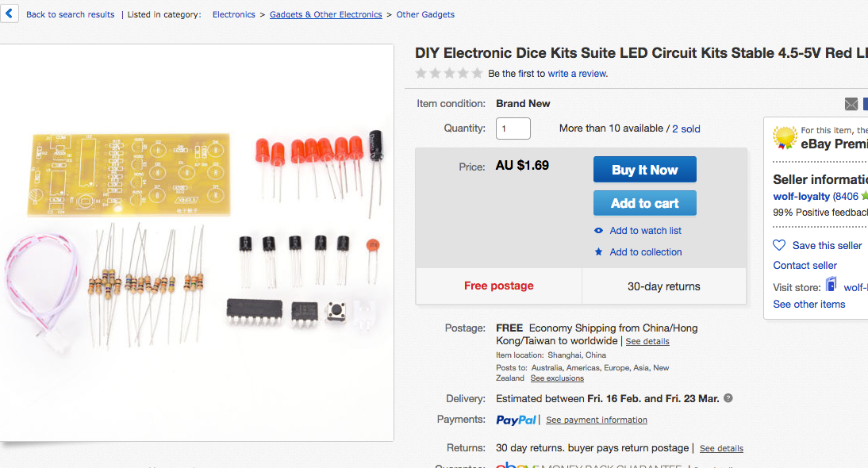Click the PayPal logo under Payments

tap(516, 420)
